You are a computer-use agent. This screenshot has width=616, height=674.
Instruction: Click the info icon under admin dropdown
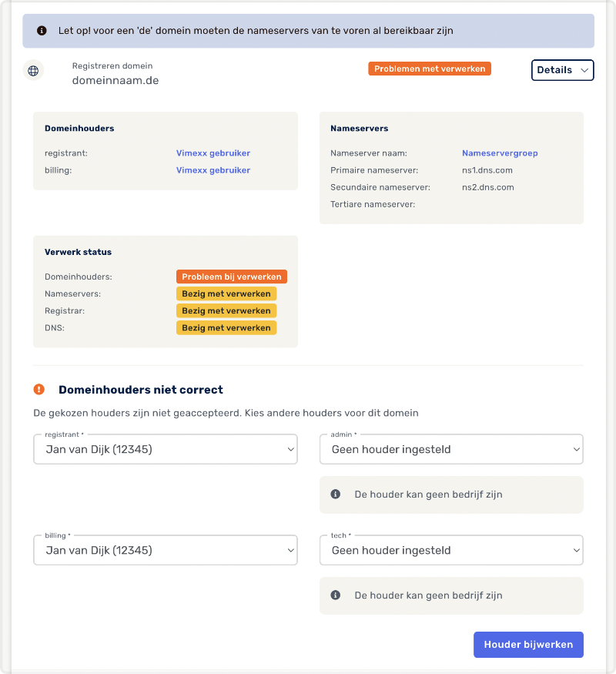click(x=336, y=495)
